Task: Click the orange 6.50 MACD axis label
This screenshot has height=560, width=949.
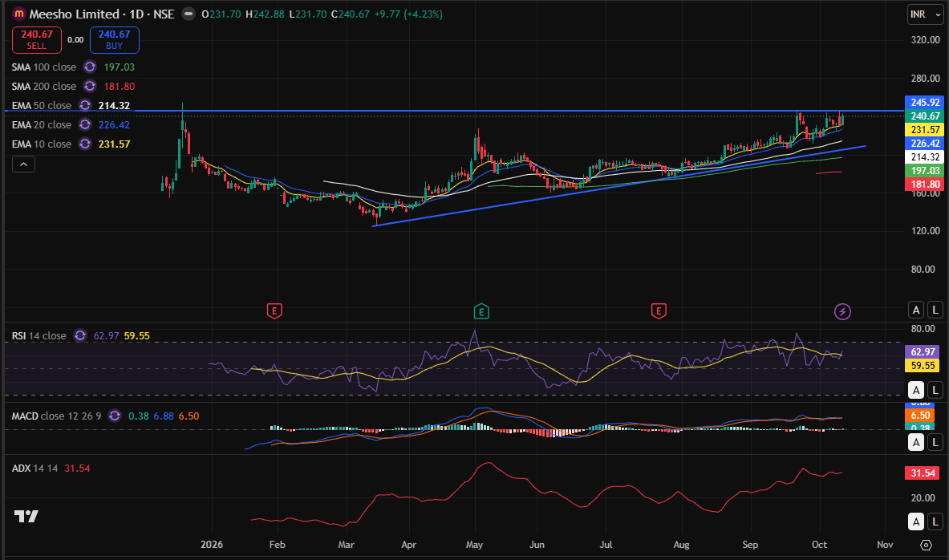Action: coord(921,416)
